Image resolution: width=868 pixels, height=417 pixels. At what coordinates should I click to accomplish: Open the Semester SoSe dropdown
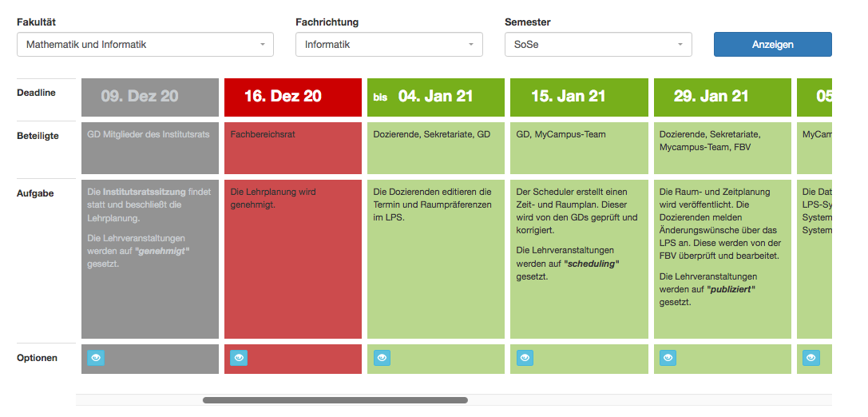click(598, 44)
